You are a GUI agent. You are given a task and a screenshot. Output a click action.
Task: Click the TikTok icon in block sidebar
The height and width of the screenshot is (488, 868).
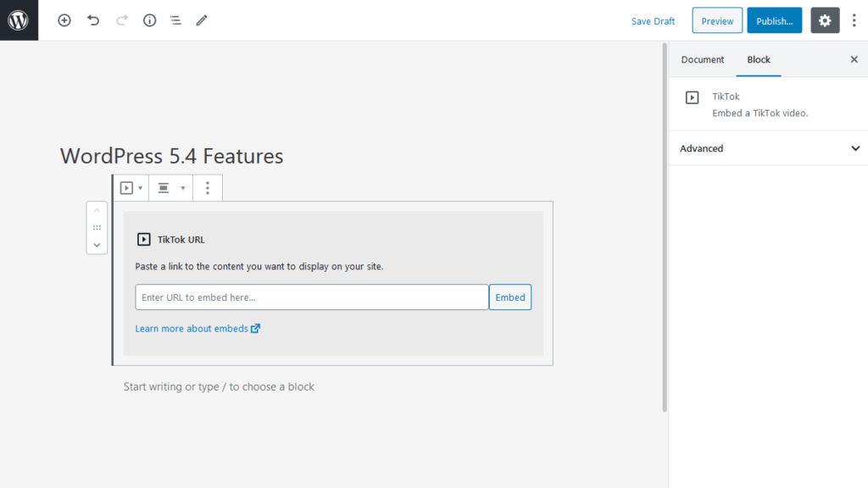tap(692, 97)
